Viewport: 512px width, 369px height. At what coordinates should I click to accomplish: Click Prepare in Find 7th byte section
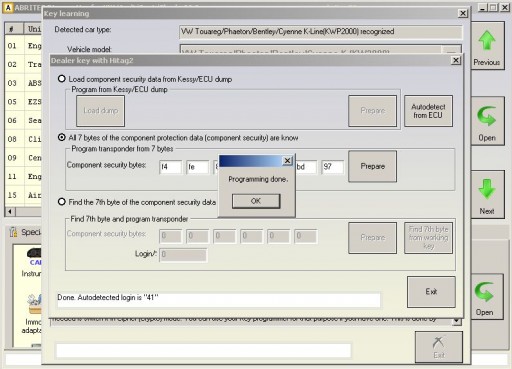(373, 238)
